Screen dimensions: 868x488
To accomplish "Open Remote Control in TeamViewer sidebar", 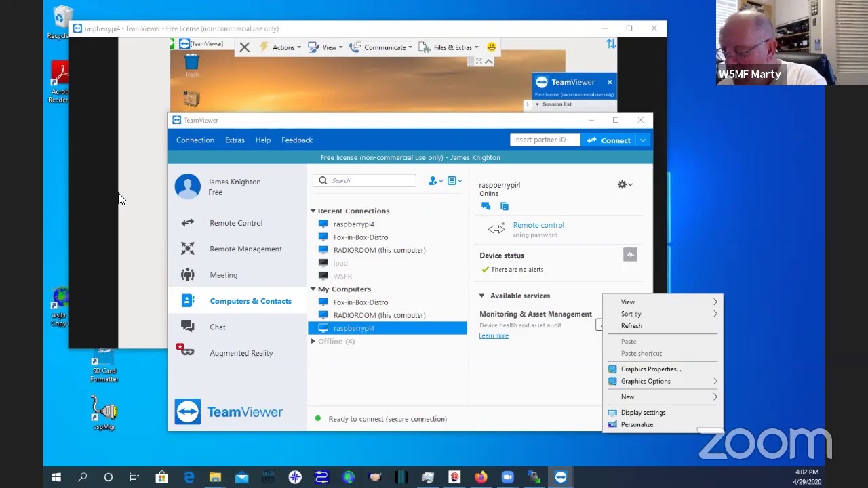I will [x=236, y=223].
